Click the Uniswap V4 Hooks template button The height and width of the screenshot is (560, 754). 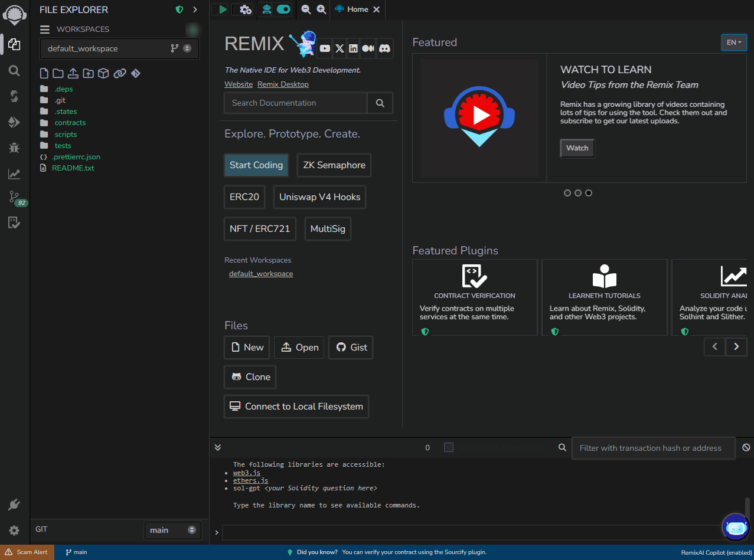click(x=319, y=197)
